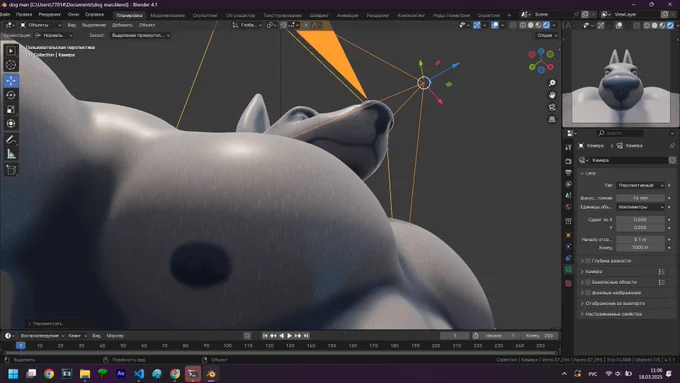Enable the Глубина резкости checkbox
Viewport: 680px width, 383px height.
pyautogui.click(x=588, y=261)
